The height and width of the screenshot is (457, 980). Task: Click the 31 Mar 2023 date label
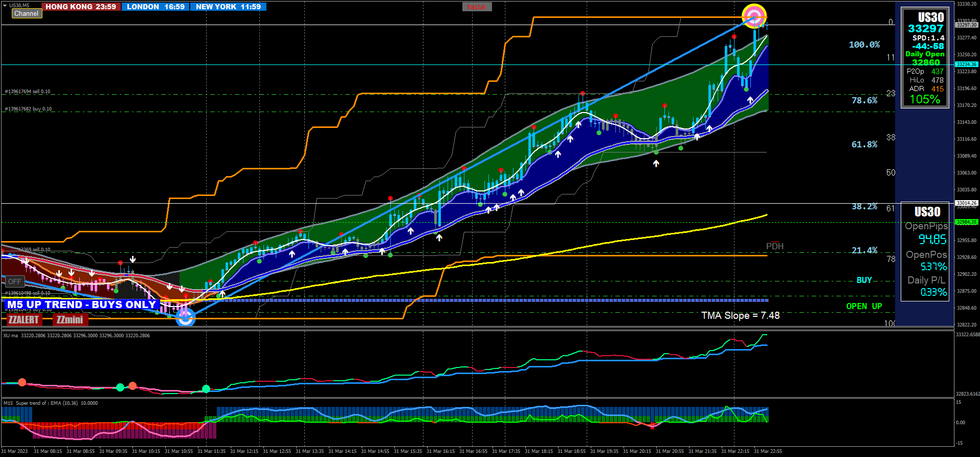(x=14, y=451)
